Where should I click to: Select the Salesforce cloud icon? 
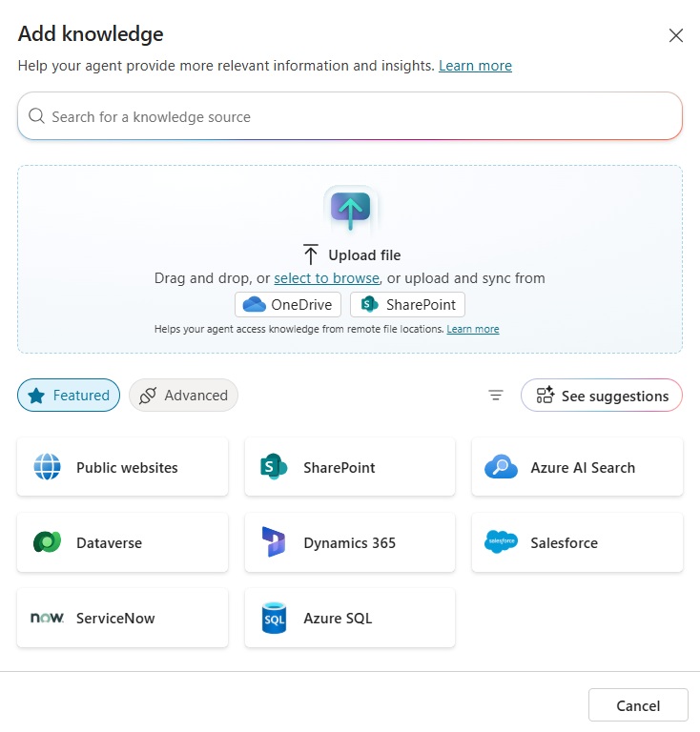coord(501,542)
